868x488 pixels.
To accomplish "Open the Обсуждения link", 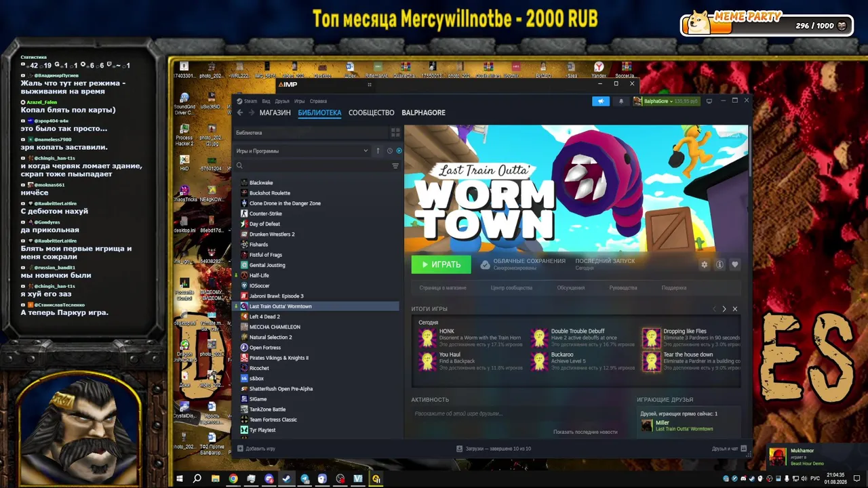I will pos(571,288).
